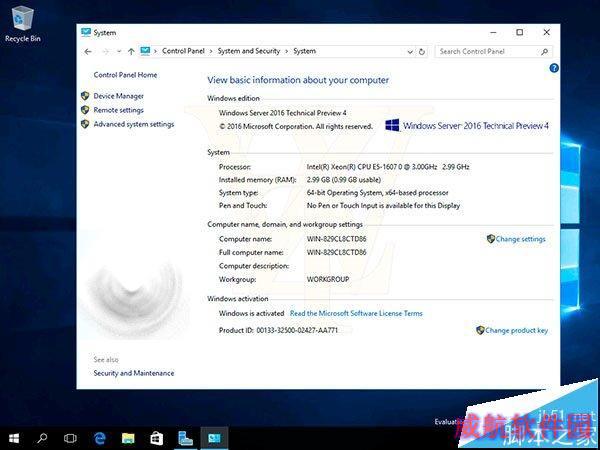Select Control Panel in the breadcrumb
This screenshot has width=600, height=450.
[x=183, y=51]
